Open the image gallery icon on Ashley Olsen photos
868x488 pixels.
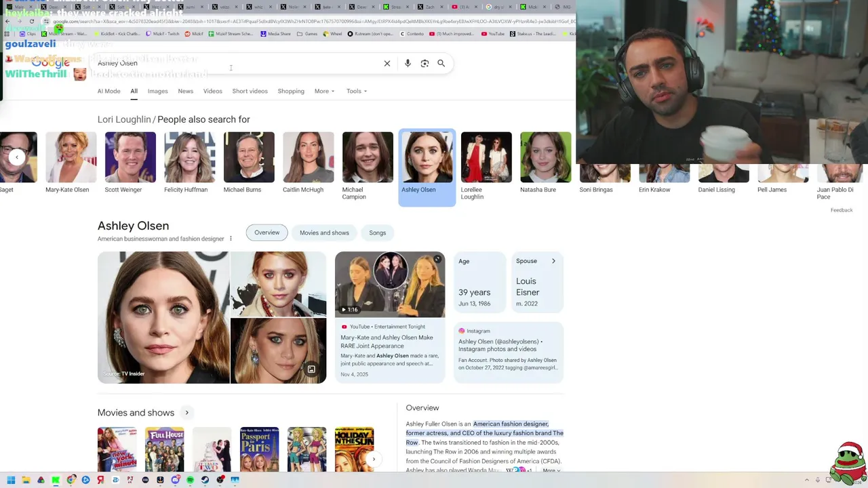click(311, 369)
